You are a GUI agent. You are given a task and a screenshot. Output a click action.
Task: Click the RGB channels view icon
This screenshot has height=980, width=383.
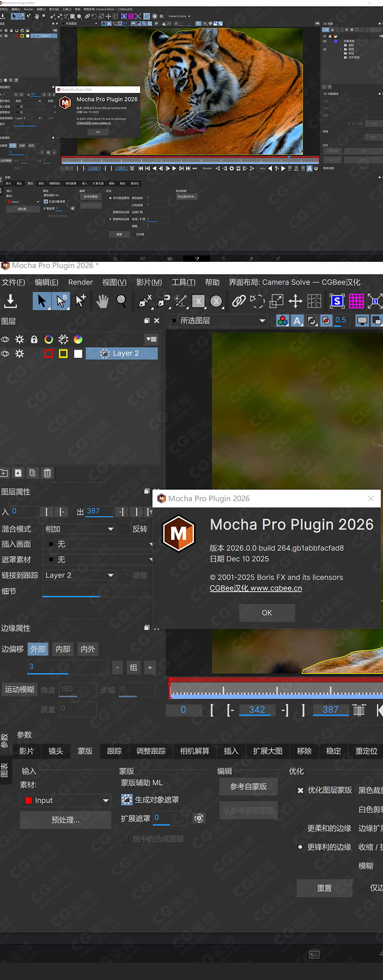[x=282, y=321]
